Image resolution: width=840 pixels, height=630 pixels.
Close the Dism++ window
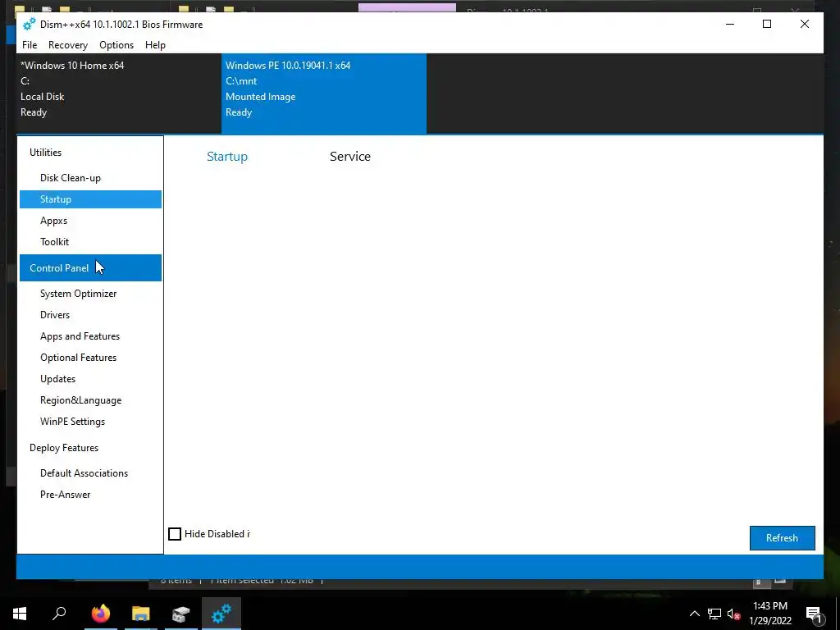tap(805, 24)
